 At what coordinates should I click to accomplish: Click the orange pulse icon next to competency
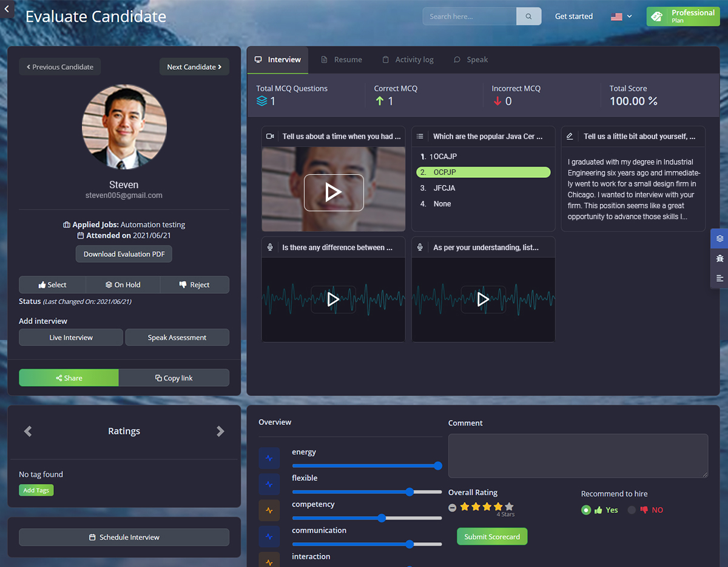coord(269,511)
